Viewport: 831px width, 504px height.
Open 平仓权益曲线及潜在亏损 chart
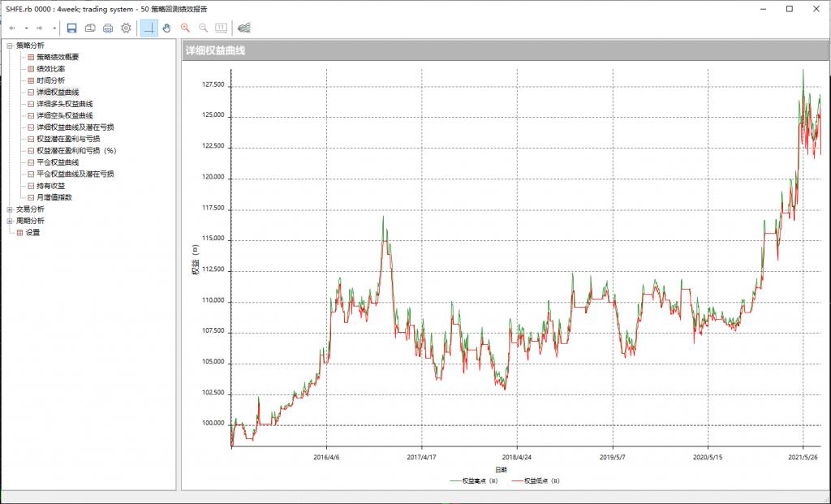75,174
